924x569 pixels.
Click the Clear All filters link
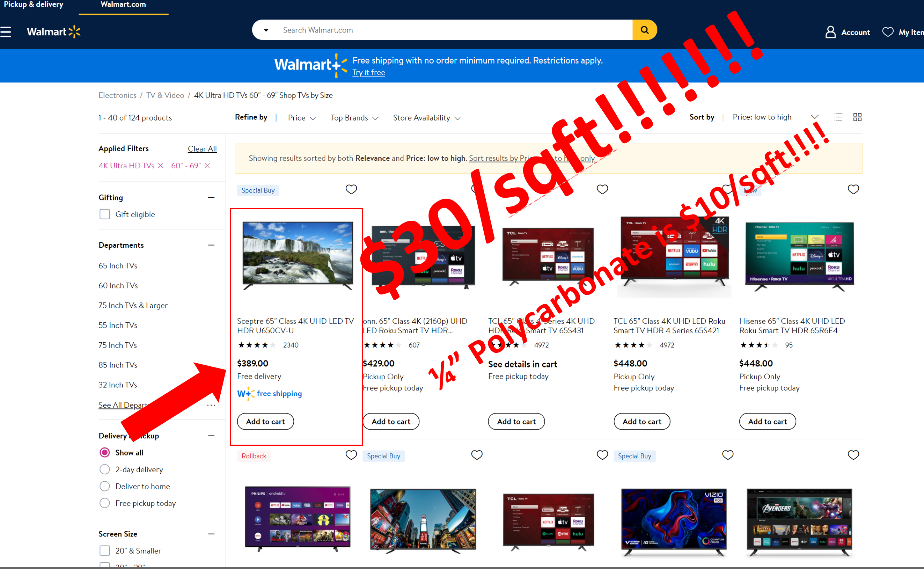click(x=202, y=149)
